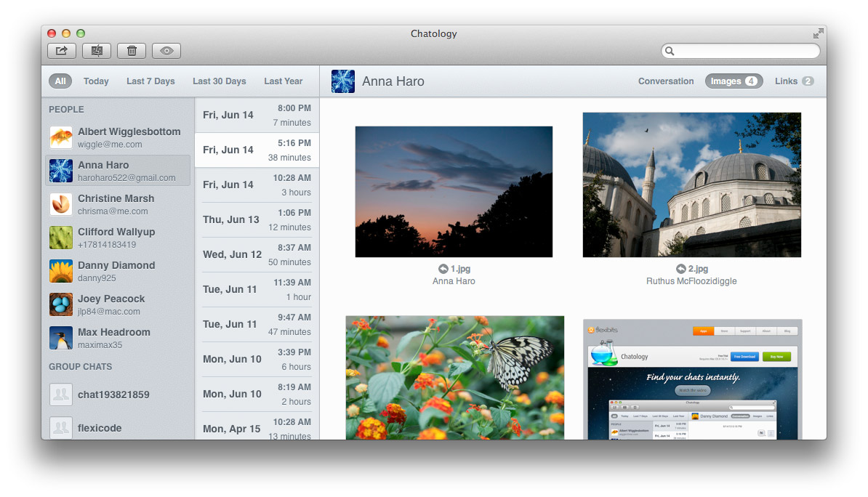The image size is (868, 497).
Task: Open the mosque photo thumbnail
Action: 691,185
